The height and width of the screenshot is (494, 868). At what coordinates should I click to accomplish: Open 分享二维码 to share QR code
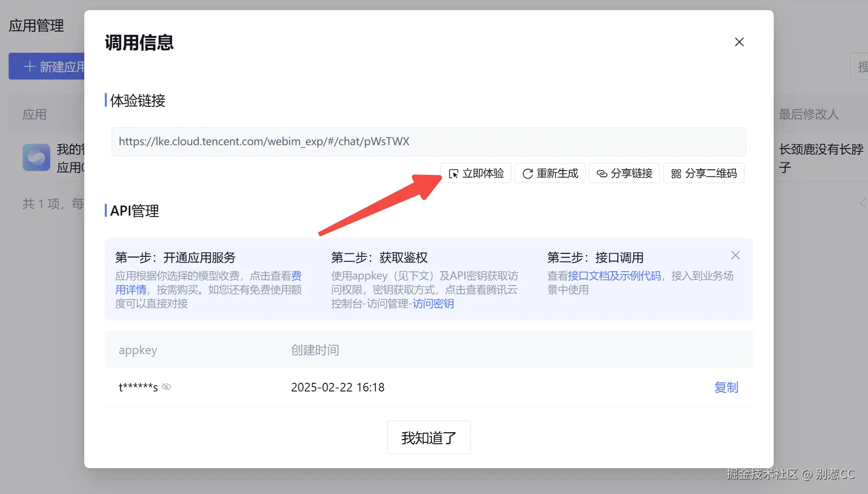point(704,173)
